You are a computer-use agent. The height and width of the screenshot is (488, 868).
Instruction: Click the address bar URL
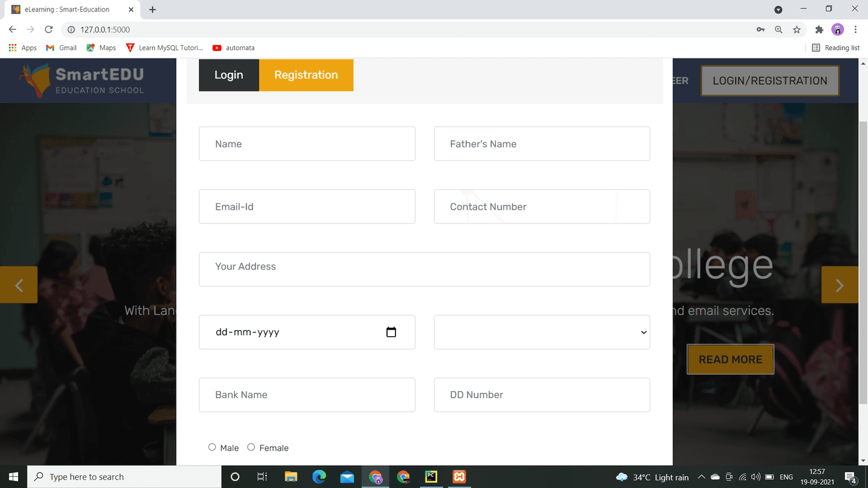105,30
